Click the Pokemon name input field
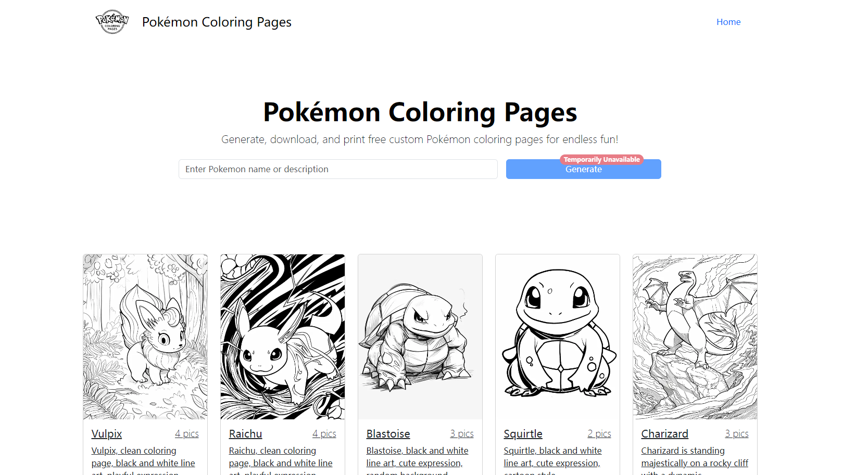868x475 pixels. pos(337,169)
